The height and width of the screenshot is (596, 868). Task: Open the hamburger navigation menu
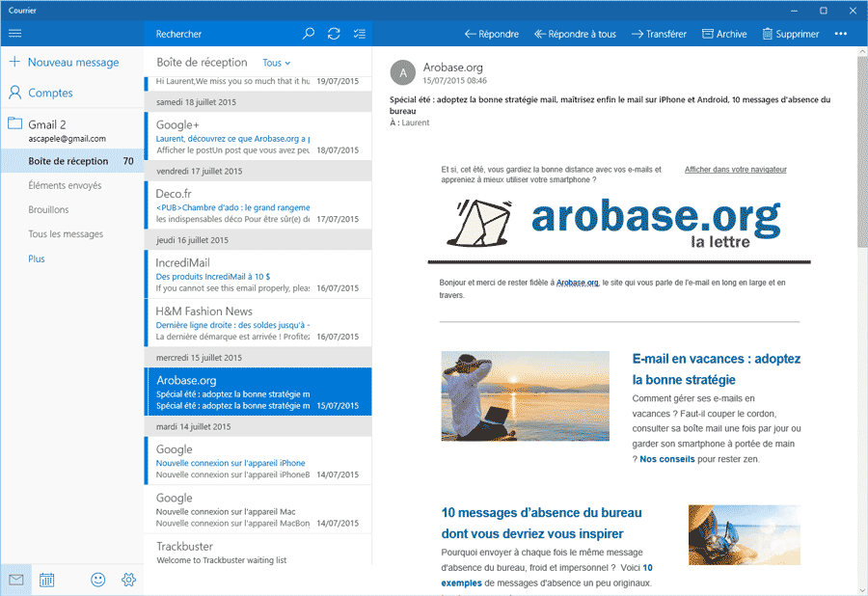click(14, 34)
